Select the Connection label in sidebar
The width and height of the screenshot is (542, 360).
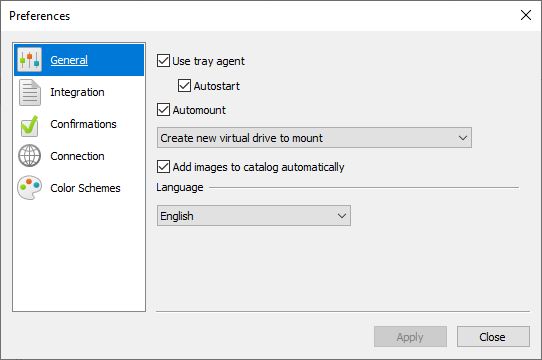pos(77,156)
